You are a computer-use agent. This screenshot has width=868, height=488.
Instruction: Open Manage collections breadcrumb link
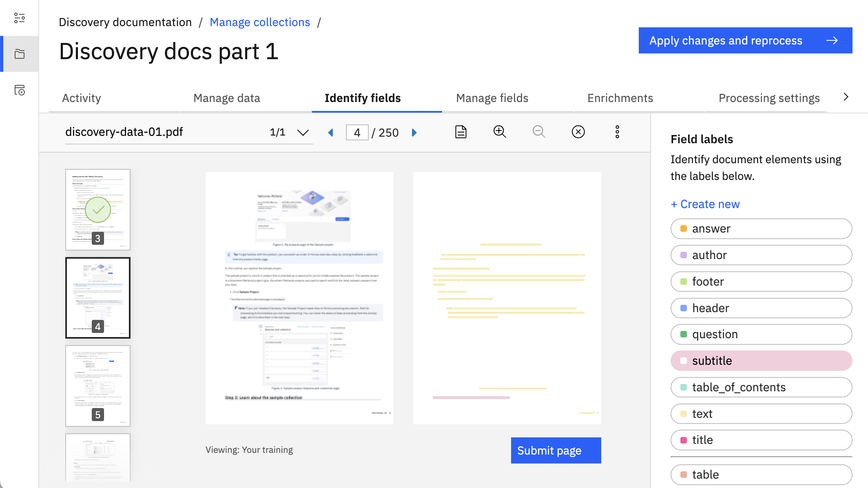[260, 22]
